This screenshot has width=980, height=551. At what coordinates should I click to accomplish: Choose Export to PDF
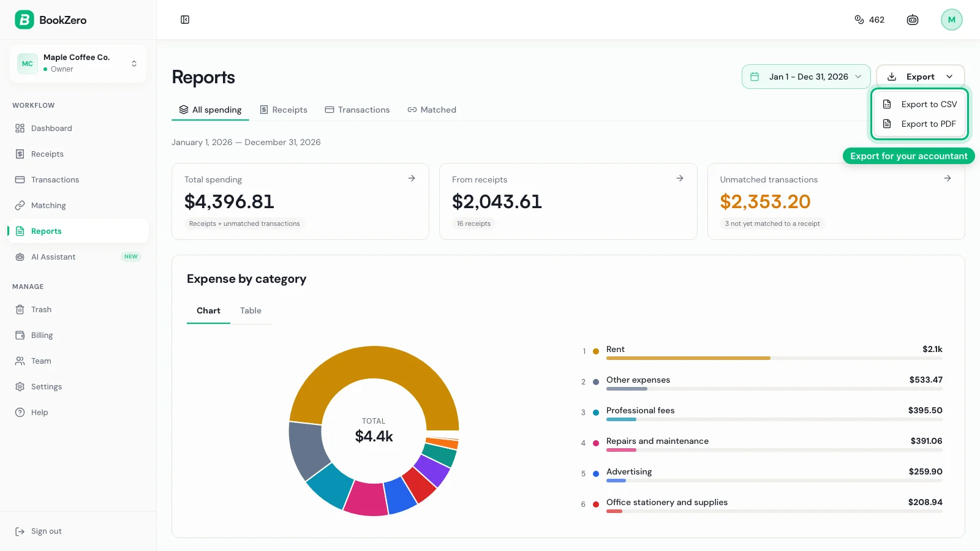coord(920,124)
